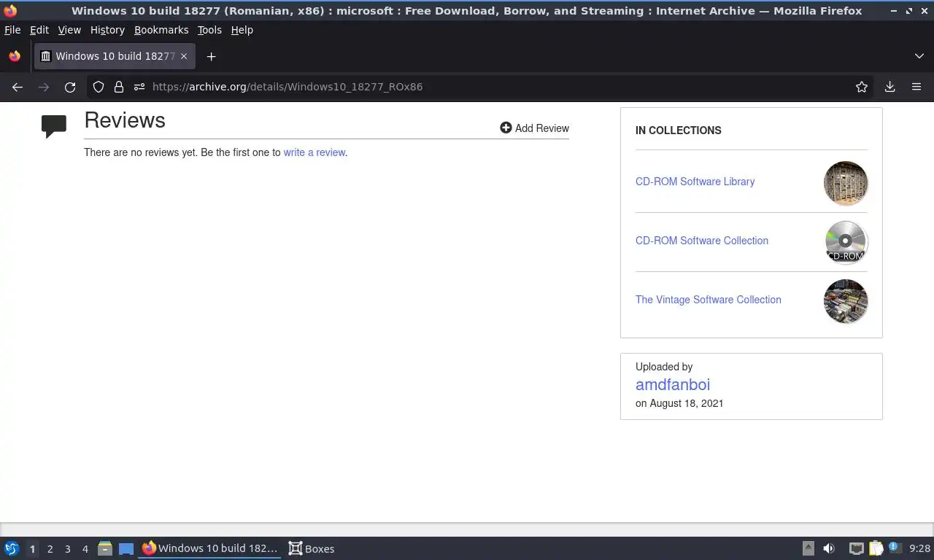Open tracking protection shield icon
The image size is (934, 560).
(x=99, y=87)
